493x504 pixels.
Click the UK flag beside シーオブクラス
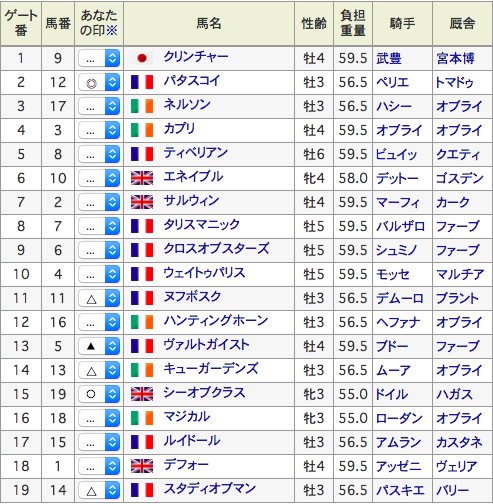pos(142,394)
